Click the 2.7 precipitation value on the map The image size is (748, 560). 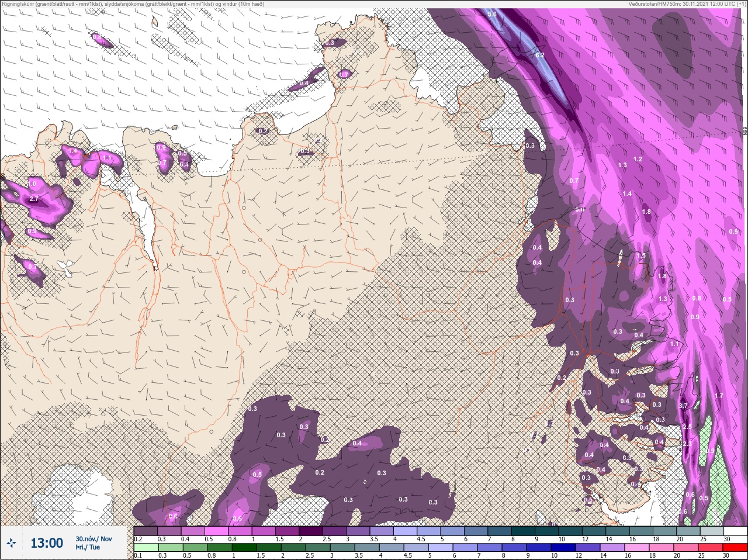click(x=33, y=199)
